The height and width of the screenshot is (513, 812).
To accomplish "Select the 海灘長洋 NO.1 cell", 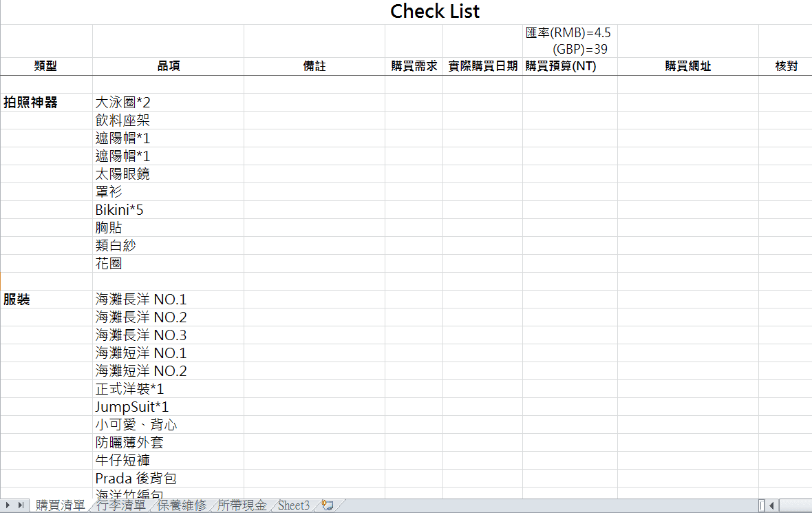I will [x=169, y=300].
